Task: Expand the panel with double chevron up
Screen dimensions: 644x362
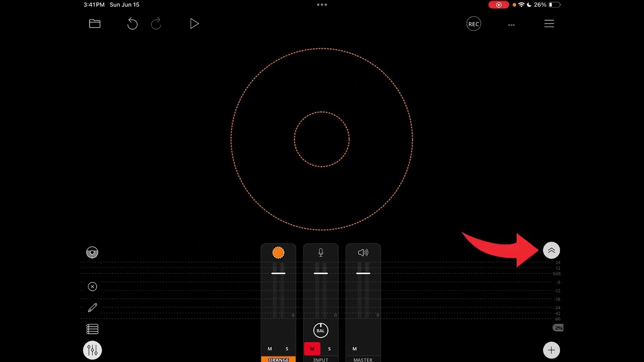Action: coord(551,250)
